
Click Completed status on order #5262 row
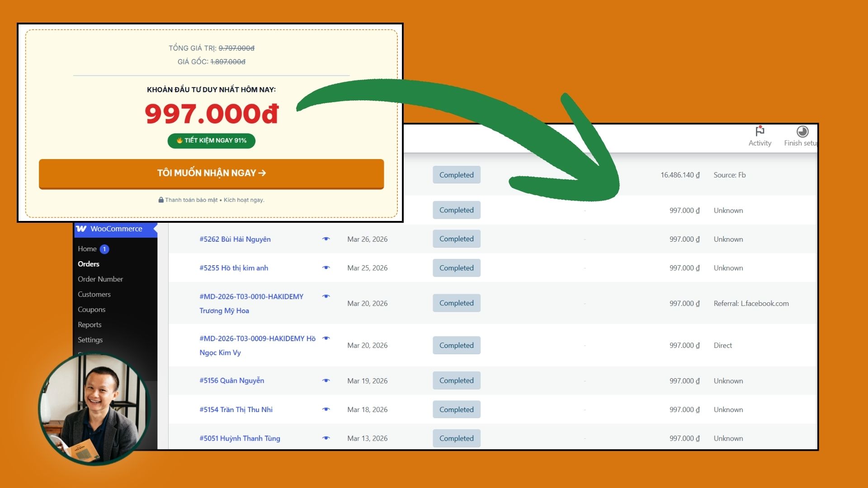click(x=457, y=239)
